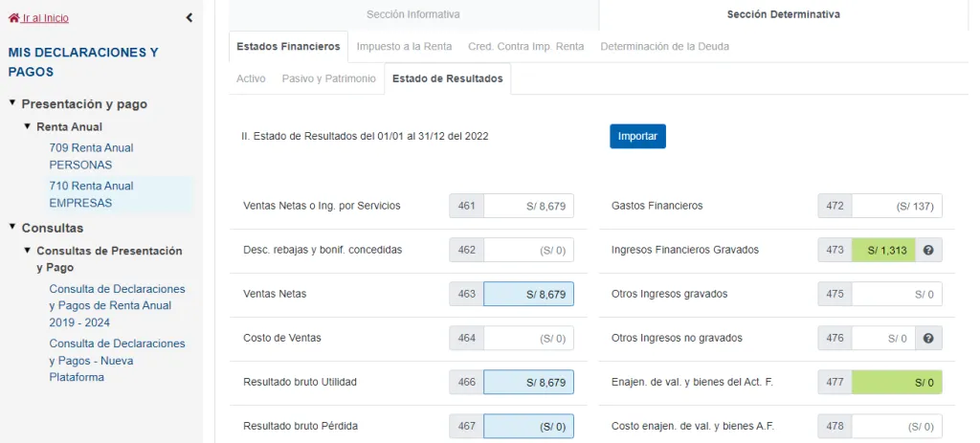Open the Impuesto a la Renta tab

tap(405, 46)
